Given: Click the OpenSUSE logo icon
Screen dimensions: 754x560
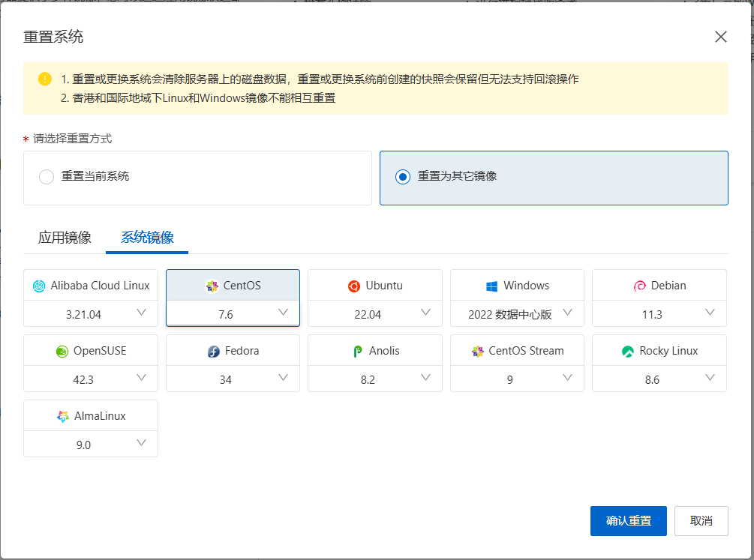Looking at the screenshot, I should (62, 352).
